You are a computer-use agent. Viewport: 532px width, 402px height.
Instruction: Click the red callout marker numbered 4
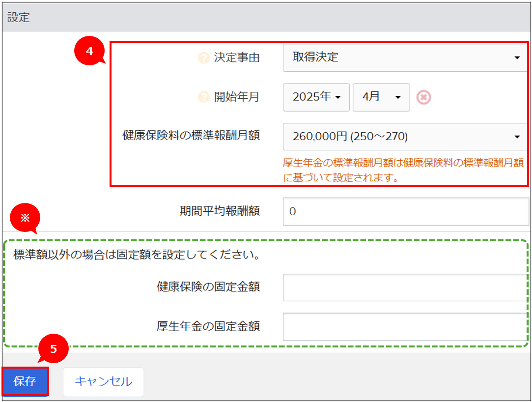click(x=89, y=51)
